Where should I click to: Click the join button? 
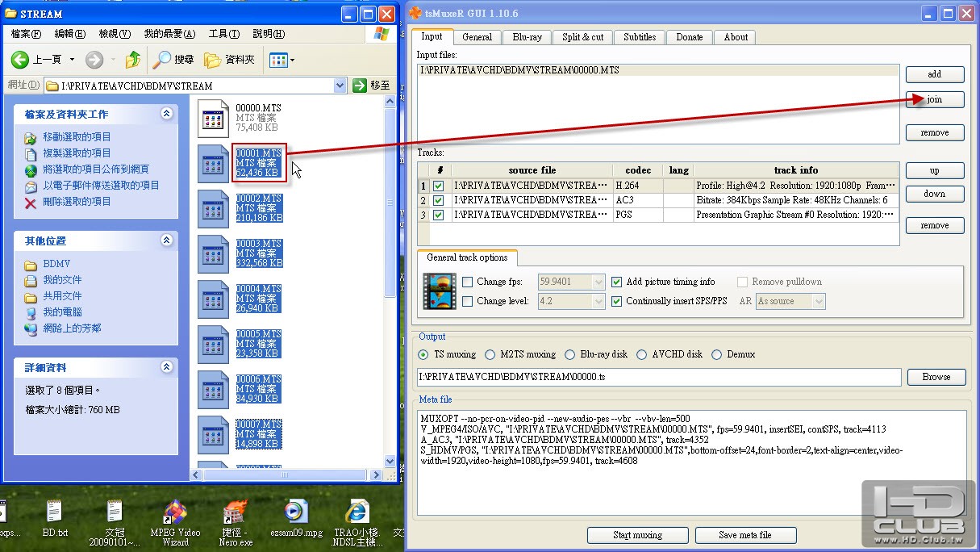coord(934,99)
